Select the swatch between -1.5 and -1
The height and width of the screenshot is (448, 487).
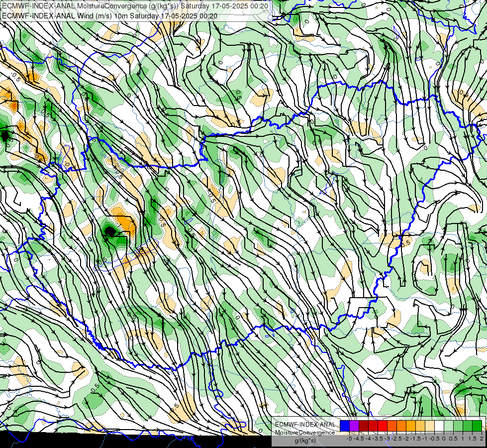click(420, 426)
